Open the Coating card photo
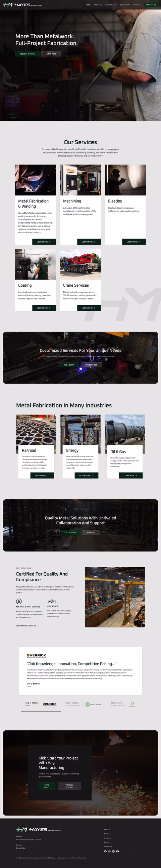The width and height of the screenshot is (161, 868). click(x=36, y=264)
